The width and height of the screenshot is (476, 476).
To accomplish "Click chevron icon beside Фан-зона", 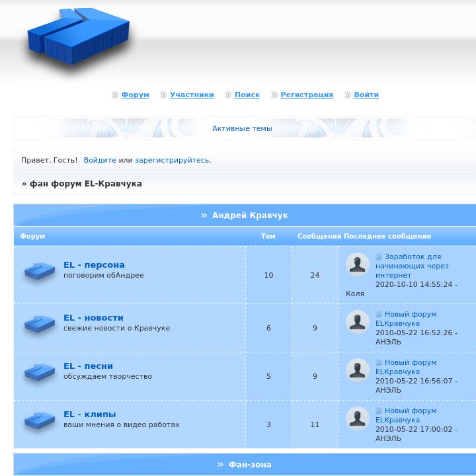I will [x=221, y=465].
